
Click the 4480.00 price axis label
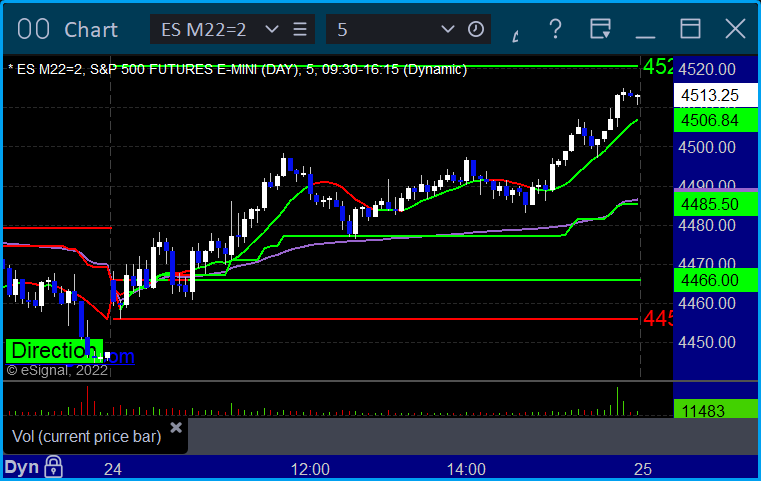[707, 225]
